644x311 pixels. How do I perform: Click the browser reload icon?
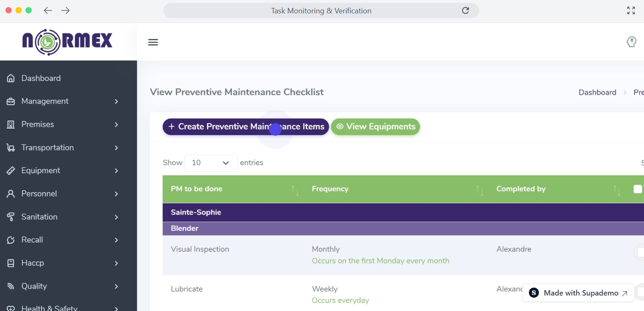pyautogui.click(x=465, y=10)
